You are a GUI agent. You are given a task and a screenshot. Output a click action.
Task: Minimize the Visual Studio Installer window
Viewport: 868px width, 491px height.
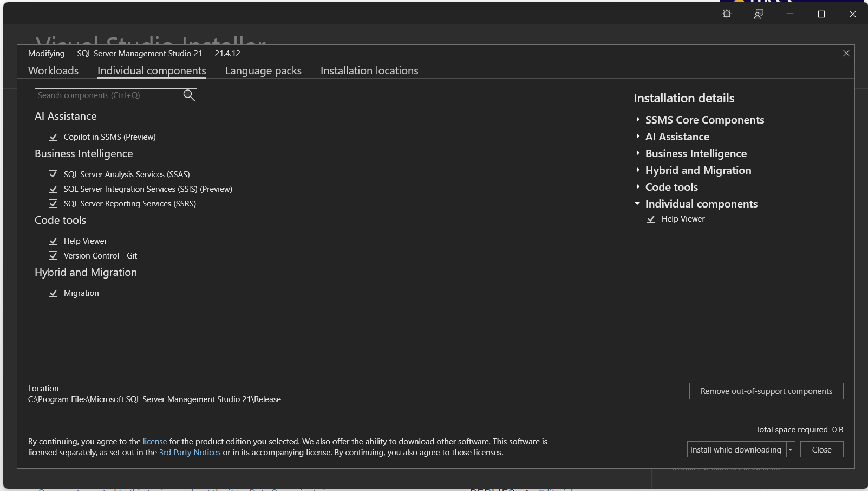(789, 14)
